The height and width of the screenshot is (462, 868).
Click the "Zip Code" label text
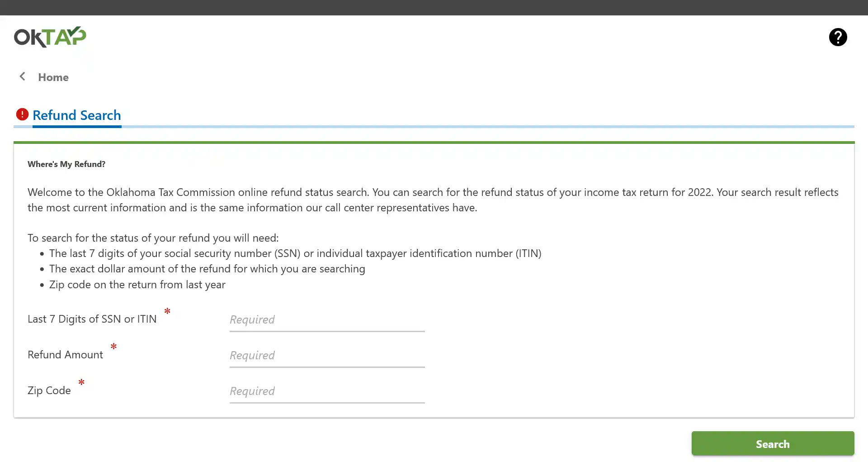[49, 391]
